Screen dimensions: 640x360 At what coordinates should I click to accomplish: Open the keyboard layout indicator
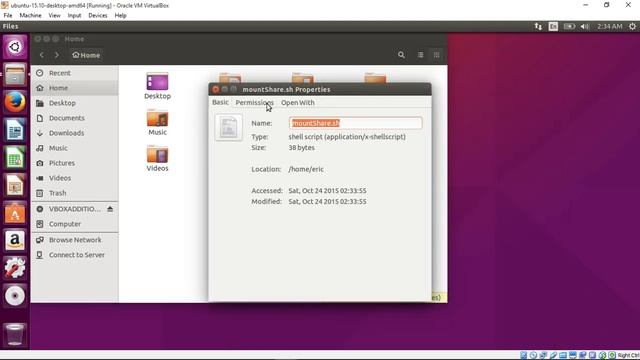tap(553, 27)
